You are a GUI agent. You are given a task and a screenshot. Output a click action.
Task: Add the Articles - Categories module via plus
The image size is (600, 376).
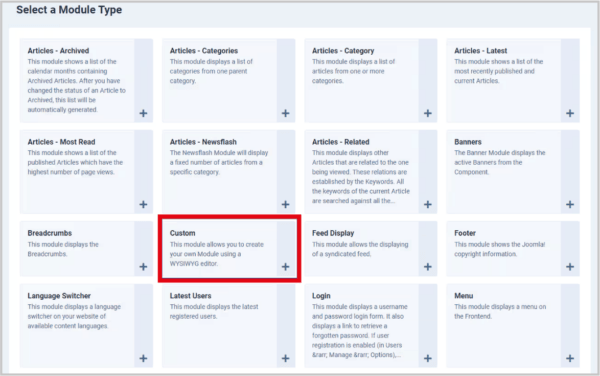pyautogui.click(x=285, y=113)
